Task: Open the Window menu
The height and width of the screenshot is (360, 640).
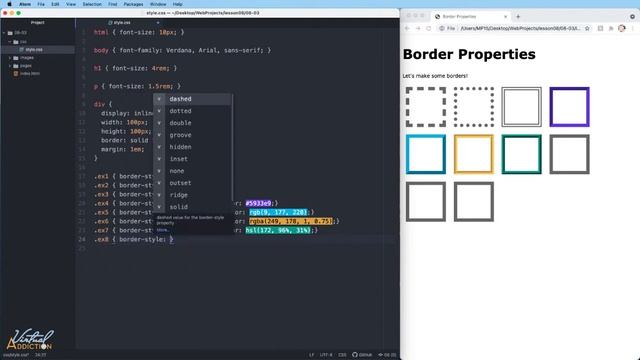Action: tap(158, 4)
